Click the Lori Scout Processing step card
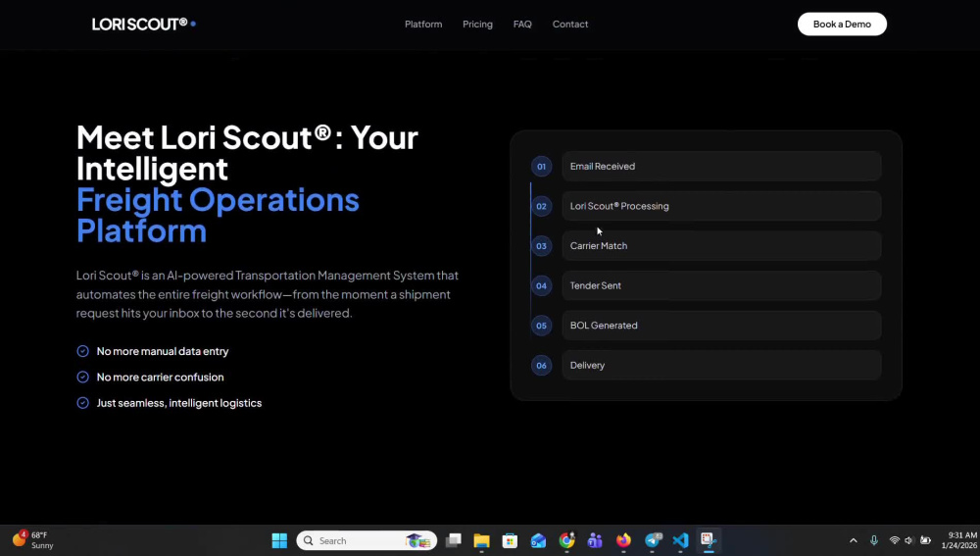The width and height of the screenshot is (980, 556). (721, 206)
